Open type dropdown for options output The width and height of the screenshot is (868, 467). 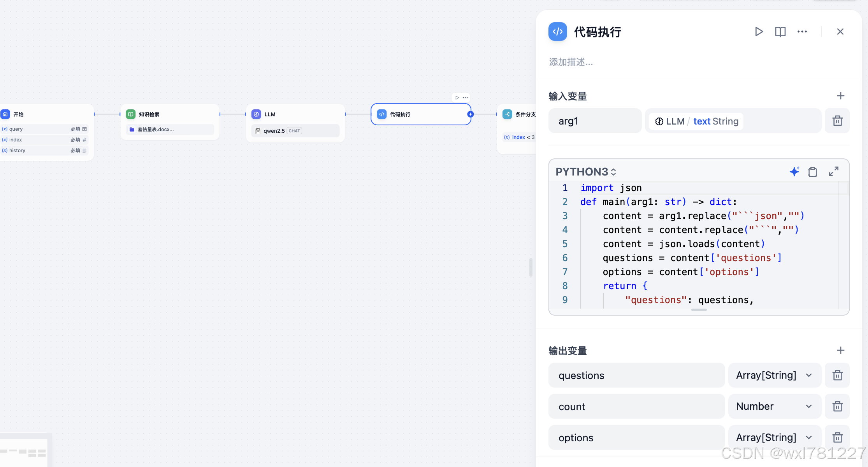tap(775, 437)
